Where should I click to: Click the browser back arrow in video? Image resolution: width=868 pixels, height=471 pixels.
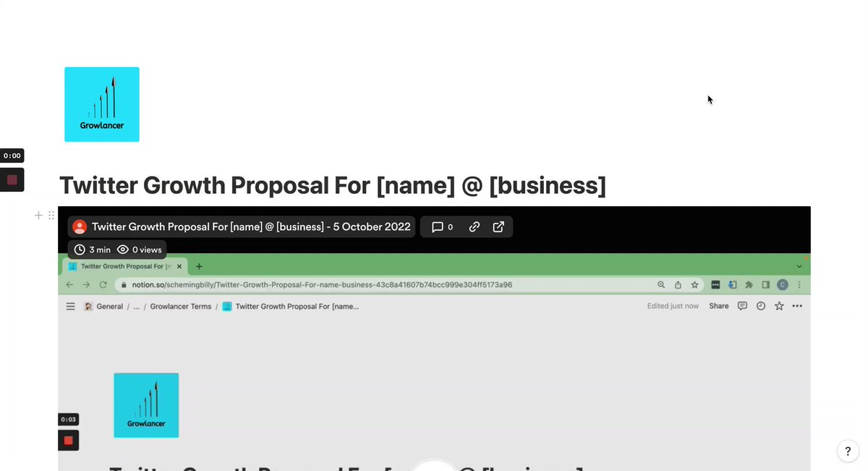[69, 285]
